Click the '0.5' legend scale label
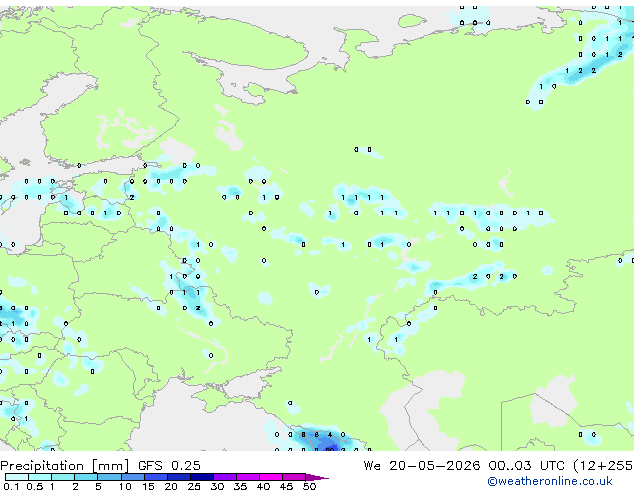 [35, 486]
